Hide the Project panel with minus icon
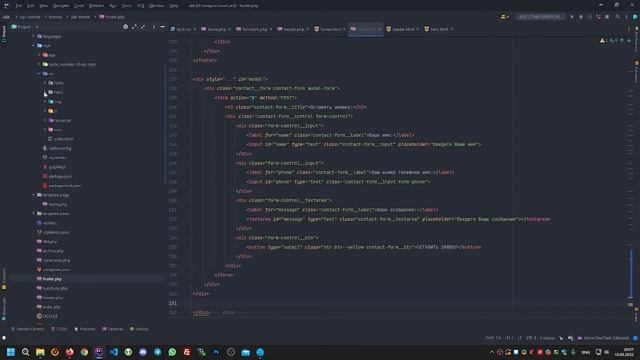Screen dimensions: 640x360 tap(162, 27)
